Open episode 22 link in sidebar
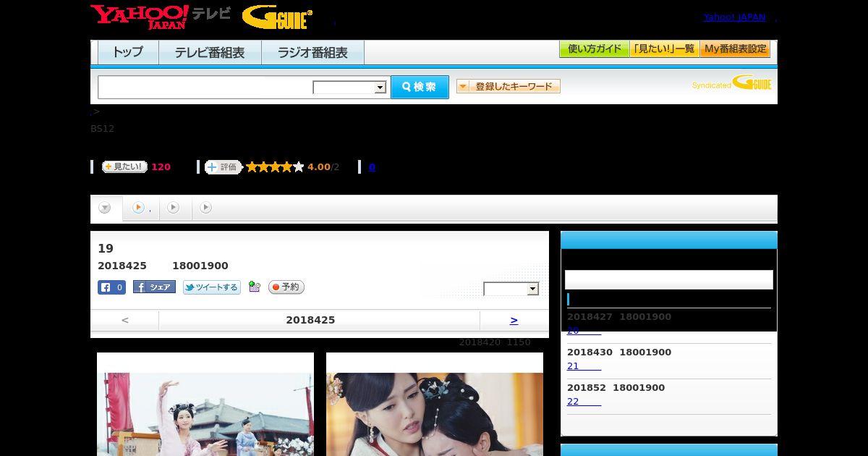 point(584,402)
